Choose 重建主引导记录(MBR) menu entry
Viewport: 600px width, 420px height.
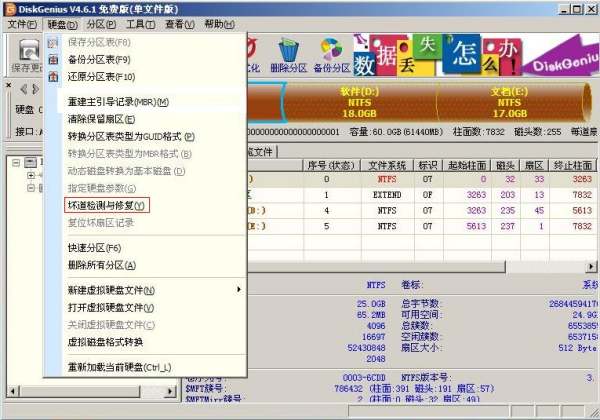(x=118, y=102)
